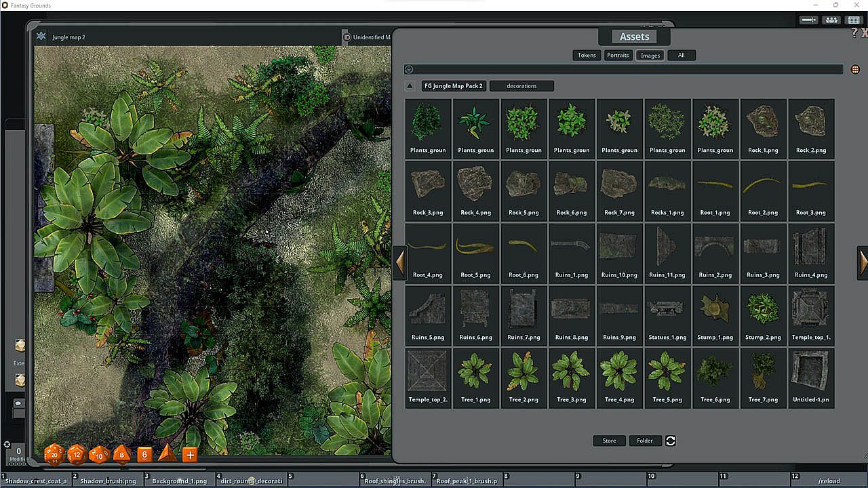This screenshot has height=488, width=868.
Task: Open the party sheet icon in top bar
Action: point(831,20)
